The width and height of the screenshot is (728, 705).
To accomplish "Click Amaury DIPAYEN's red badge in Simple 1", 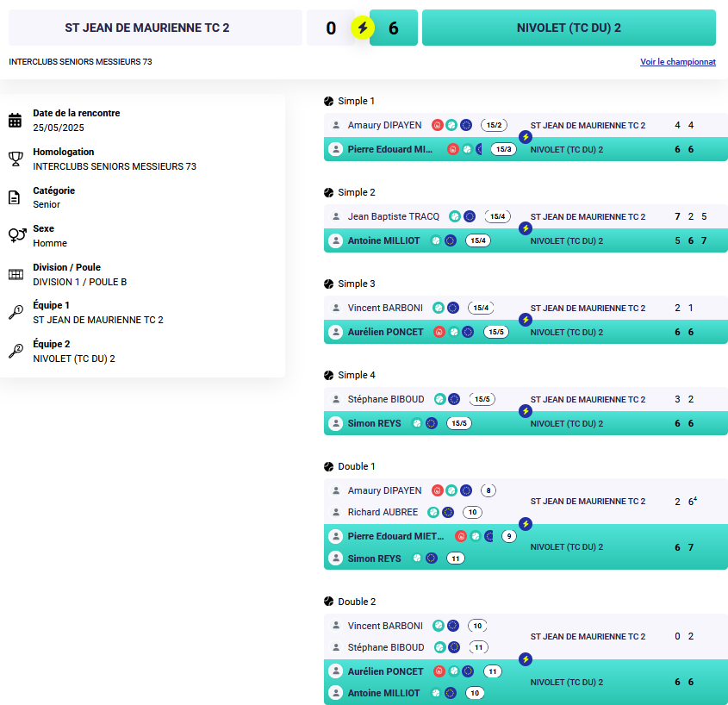I will pyautogui.click(x=437, y=125).
